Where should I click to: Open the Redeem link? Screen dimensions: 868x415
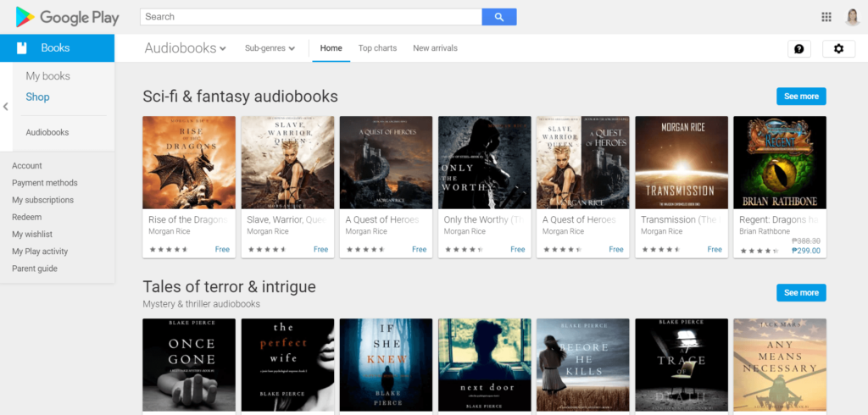point(26,217)
